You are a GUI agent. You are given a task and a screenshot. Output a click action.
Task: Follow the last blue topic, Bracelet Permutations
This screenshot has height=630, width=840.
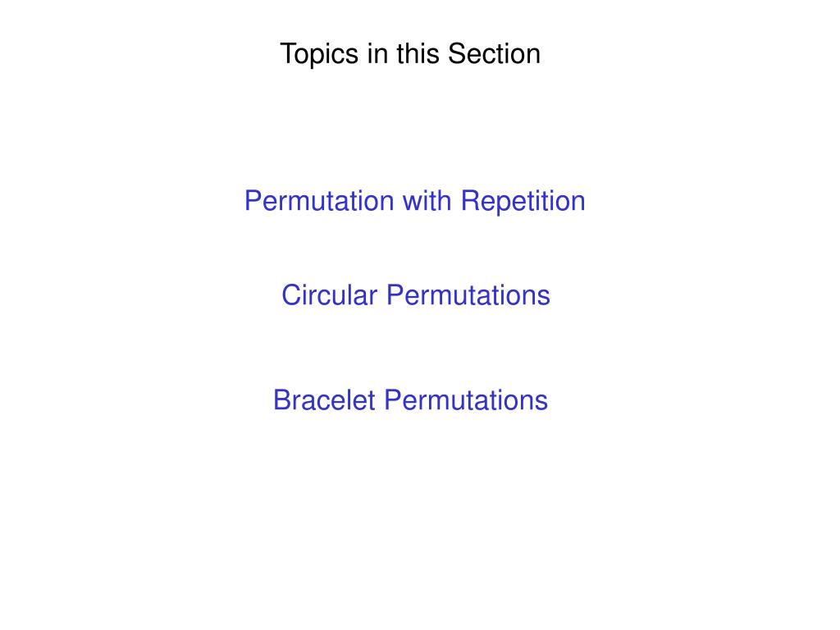pyautogui.click(x=410, y=400)
